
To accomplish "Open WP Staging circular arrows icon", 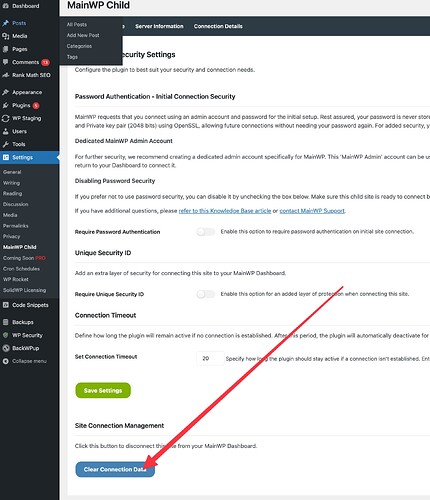I will [5, 118].
